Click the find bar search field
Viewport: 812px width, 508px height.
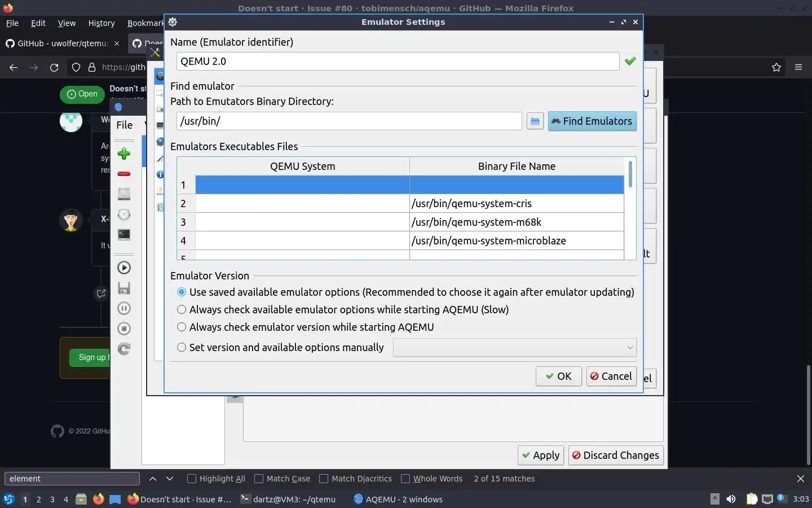[72, 479]
